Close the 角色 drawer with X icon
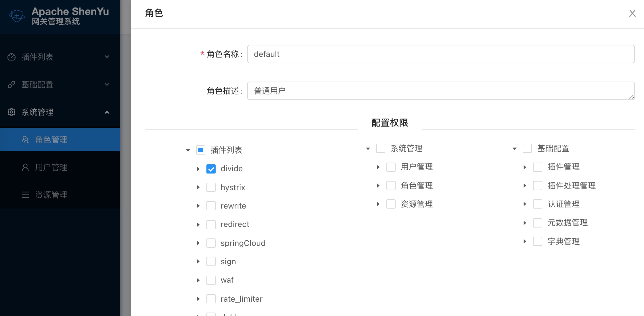 [x=632, y=13]
